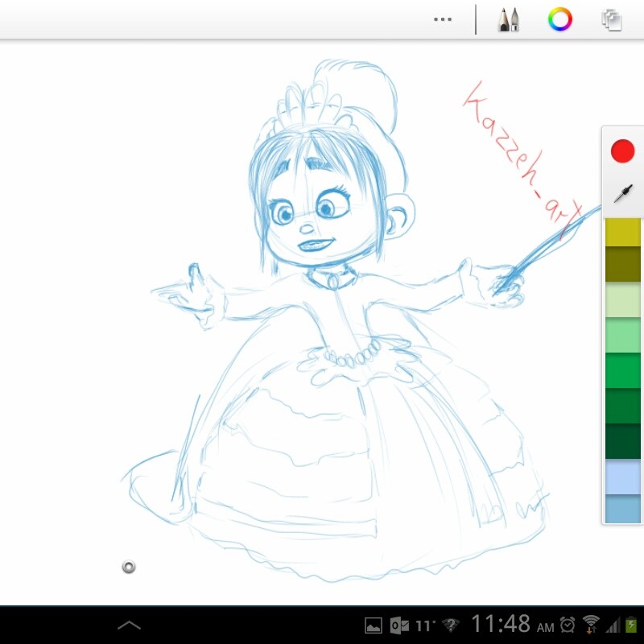The width and height of the screenshot is (644, 644).
Task: Tap the current red color circle
Action: pyautogui.click(x=622, y=151)
